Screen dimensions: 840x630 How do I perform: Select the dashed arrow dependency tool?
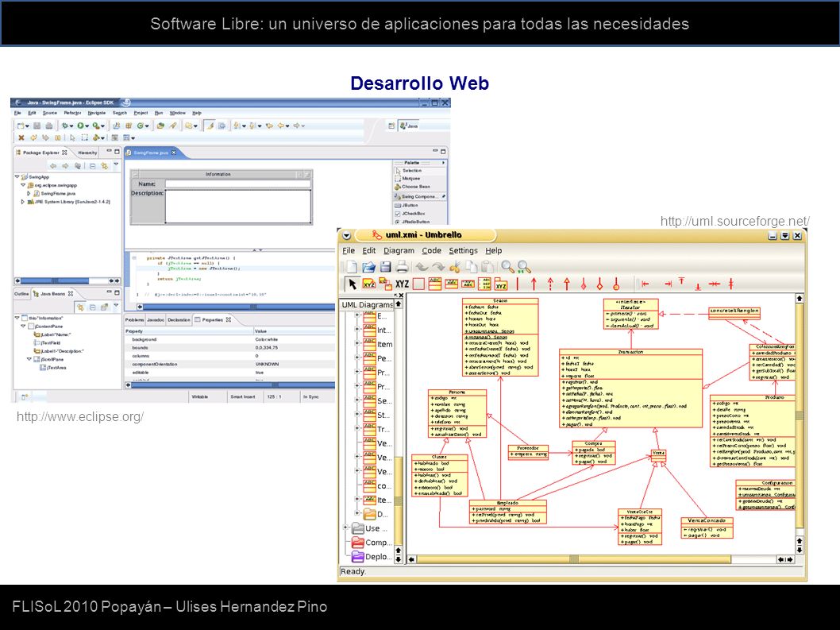coord(550,284)
